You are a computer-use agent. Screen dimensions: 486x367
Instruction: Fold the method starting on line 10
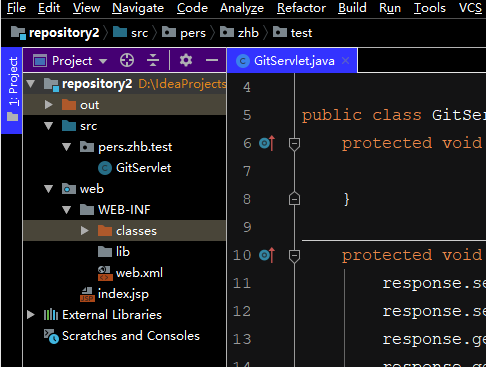coord(294,256)
